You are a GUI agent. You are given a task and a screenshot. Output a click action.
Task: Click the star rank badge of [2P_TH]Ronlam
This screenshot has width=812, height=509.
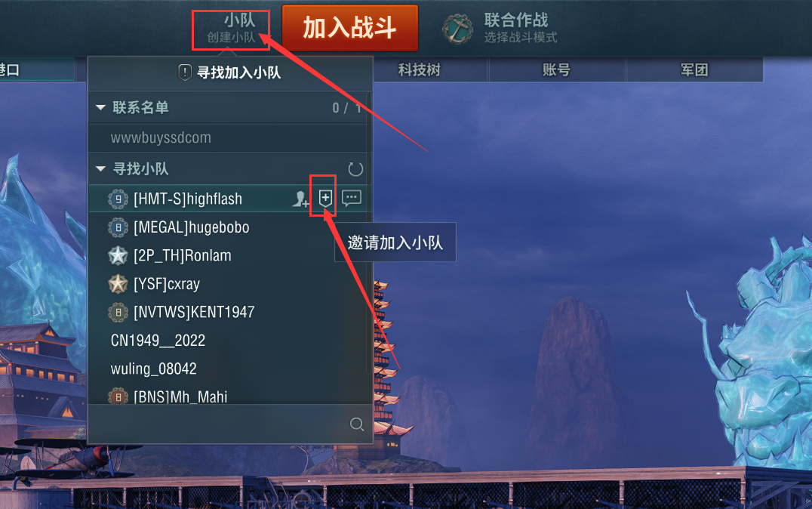coord(118,255)
